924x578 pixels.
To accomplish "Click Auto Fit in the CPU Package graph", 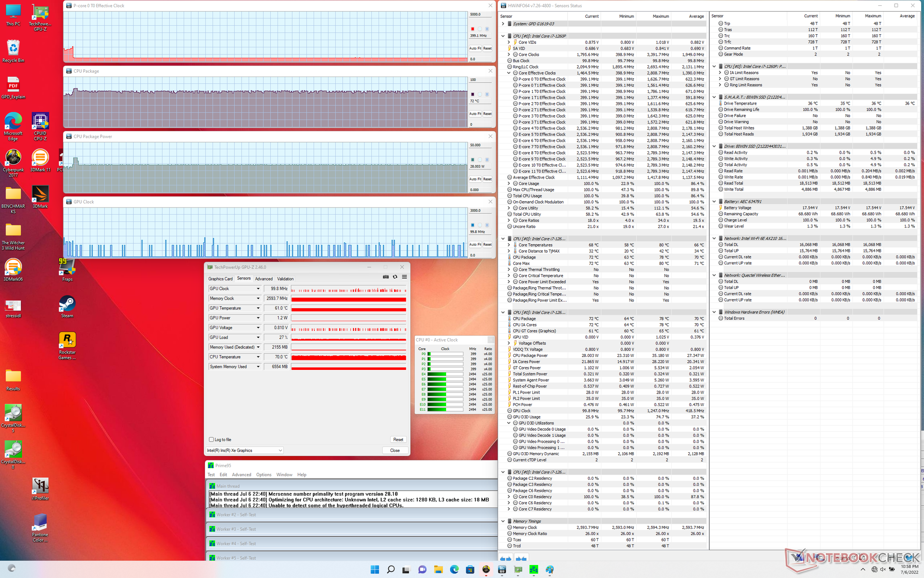I will pos(475,114).
